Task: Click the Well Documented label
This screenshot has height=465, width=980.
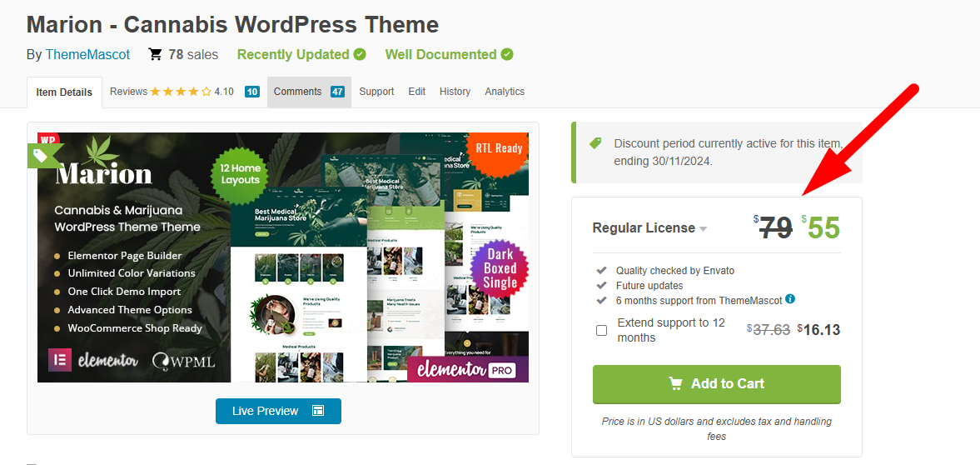Action: (440, 54)
